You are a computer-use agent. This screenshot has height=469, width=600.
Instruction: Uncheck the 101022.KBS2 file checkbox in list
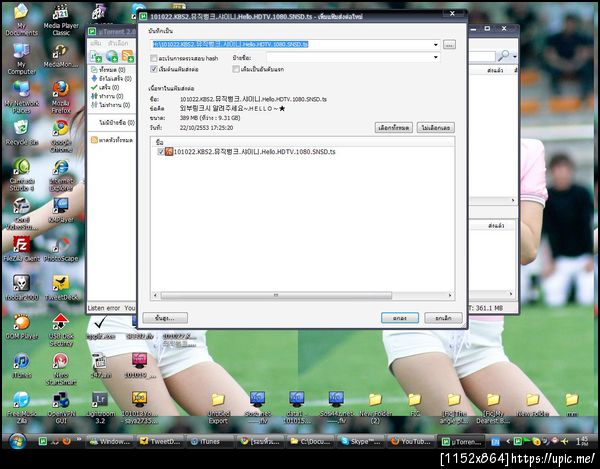pos(161,151)
